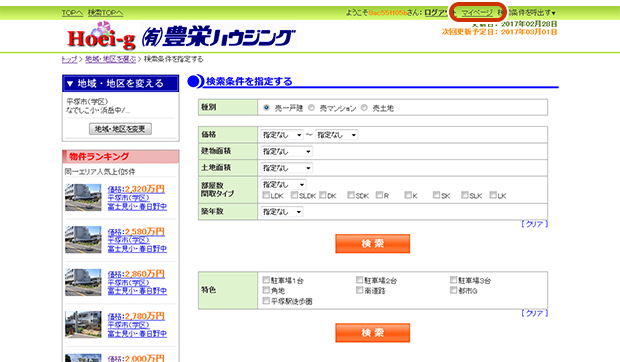
Task: Open the 価格:2,580万円 ranking listing
Action: [x=136, y=232]
